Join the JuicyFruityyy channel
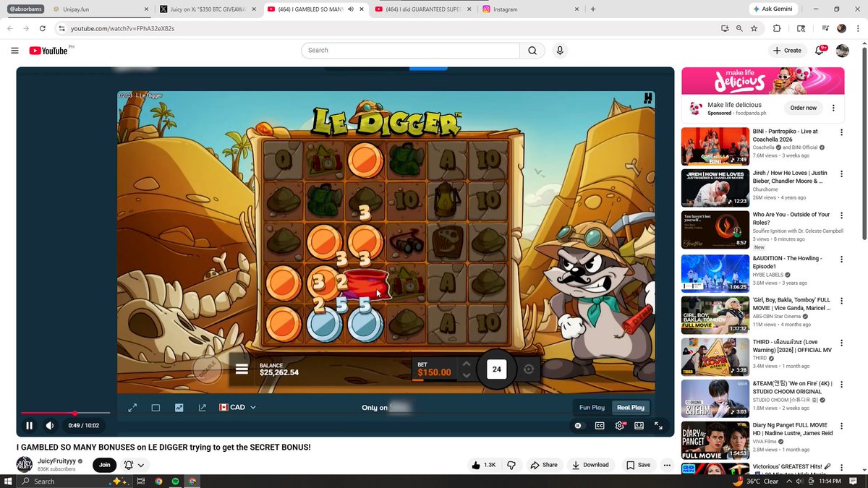Screen dimensions: 868x488 click(x=105, y=465)
